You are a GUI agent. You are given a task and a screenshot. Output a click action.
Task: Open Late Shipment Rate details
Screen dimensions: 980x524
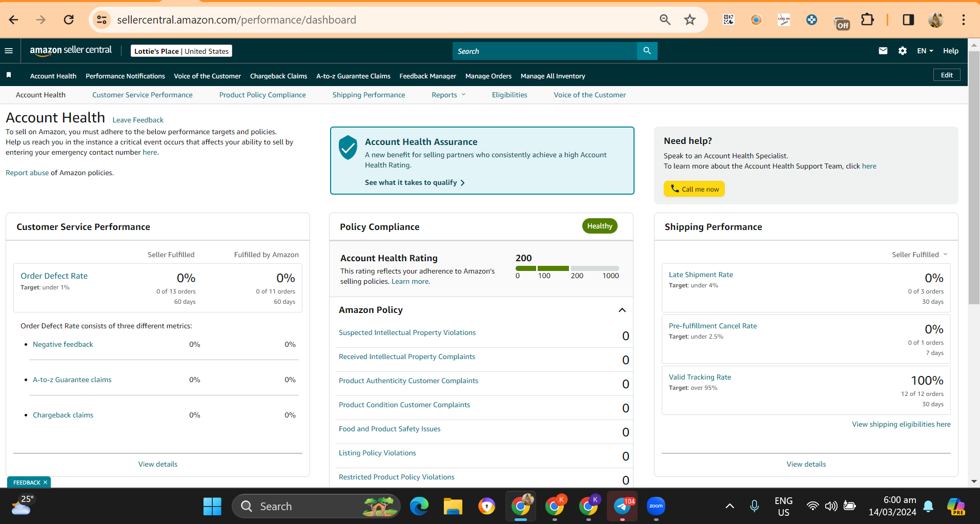coord(701,275)
